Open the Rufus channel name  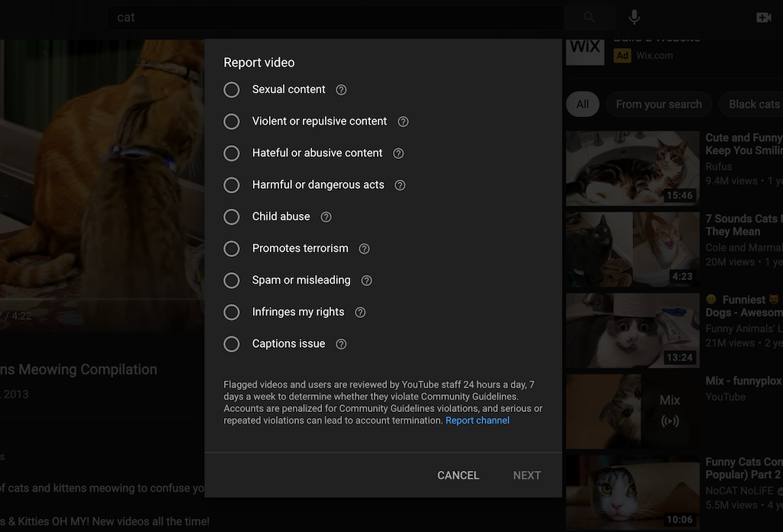pyautogui.click(x=719, y=167)
